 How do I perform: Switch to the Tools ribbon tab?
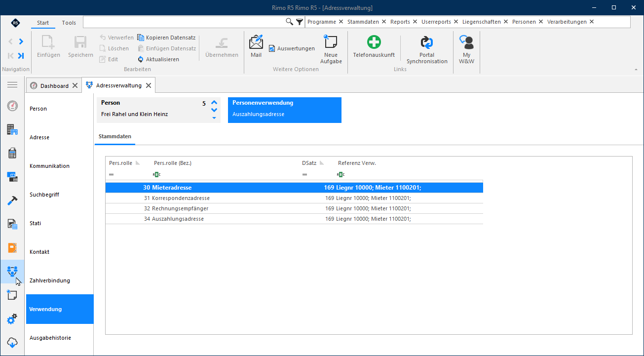click(x=69, y=23)
